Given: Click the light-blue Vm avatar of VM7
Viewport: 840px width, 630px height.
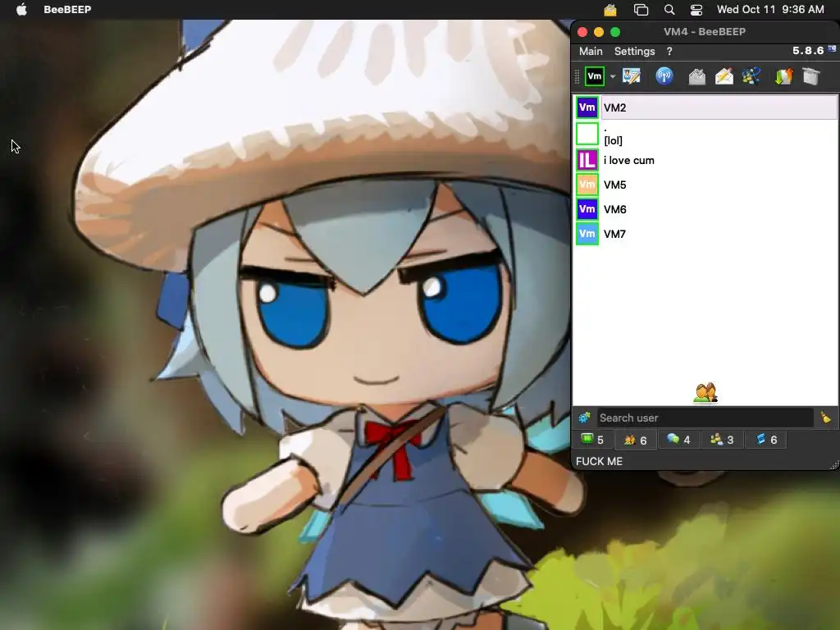Looking at the screenshot, I should tap(587, 234).
